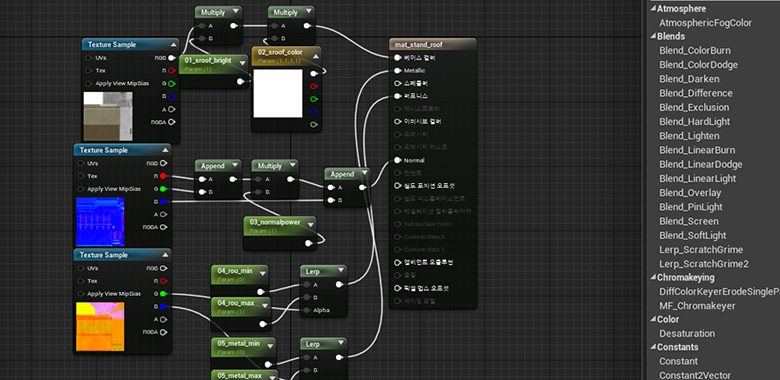780x380 pixels.
Task: Click the output pin of 03_normalpower
Action: pos(308,244)
